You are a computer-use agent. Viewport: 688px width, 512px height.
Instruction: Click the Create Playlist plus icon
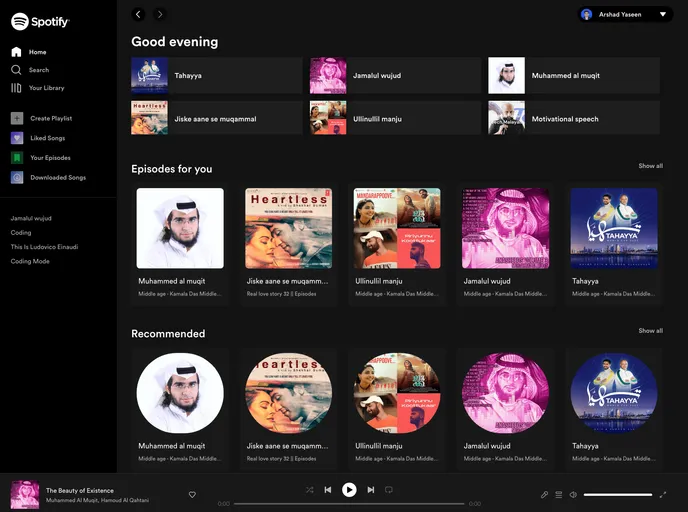pos(17,118)
